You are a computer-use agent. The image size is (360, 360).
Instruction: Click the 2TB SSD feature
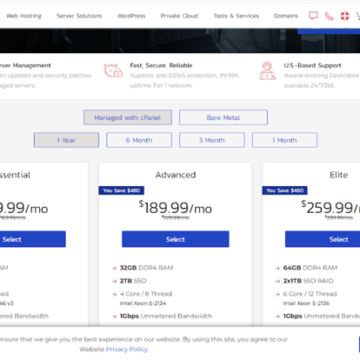(133, 281)
